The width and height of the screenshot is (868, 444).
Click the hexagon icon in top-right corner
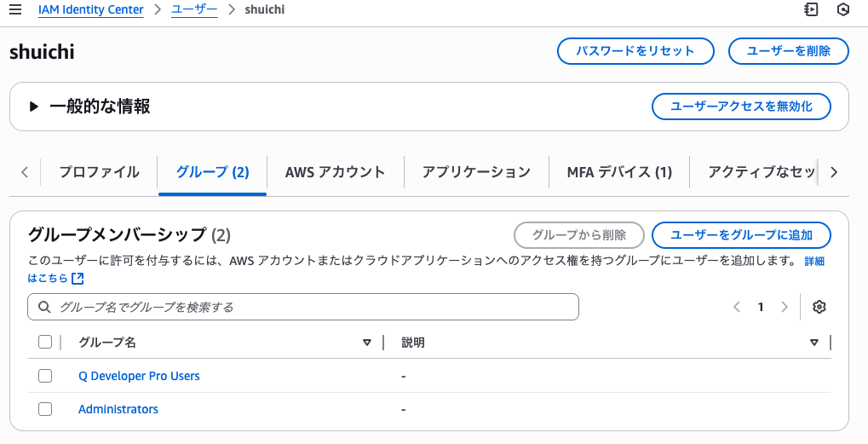[843, 9]
